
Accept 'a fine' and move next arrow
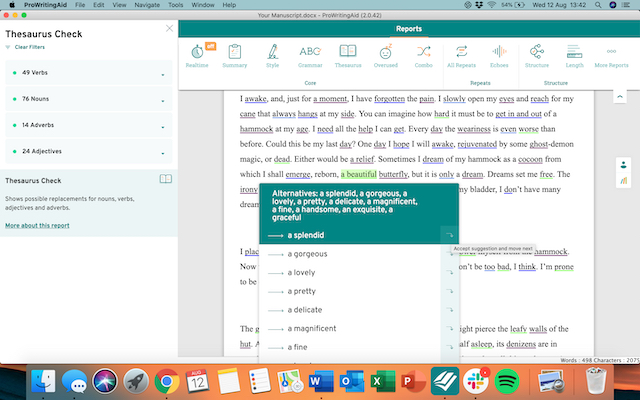[449, 347]
